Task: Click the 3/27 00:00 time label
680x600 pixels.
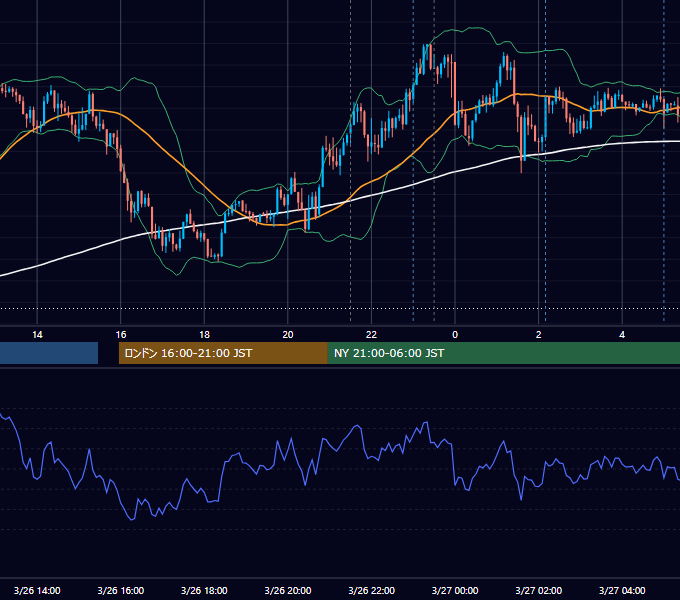Action: (x=455, y=590)
